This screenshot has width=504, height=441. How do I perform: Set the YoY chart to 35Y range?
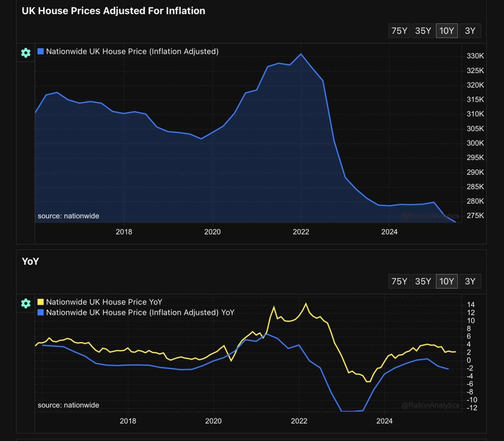click(x=423, y=281)
